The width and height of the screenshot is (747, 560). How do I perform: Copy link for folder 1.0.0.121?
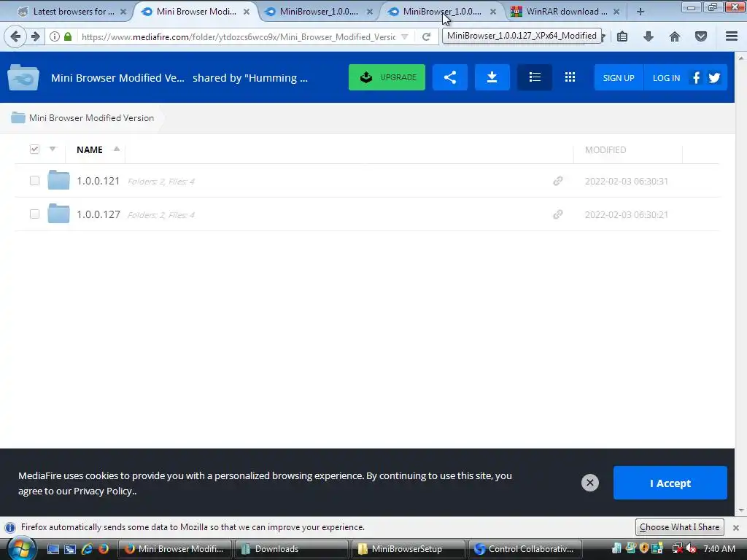[x=558, y=181]
